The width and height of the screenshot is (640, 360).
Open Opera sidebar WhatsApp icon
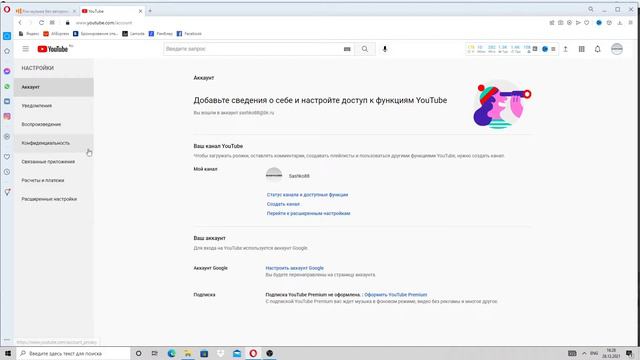click(x=7, y=87)
